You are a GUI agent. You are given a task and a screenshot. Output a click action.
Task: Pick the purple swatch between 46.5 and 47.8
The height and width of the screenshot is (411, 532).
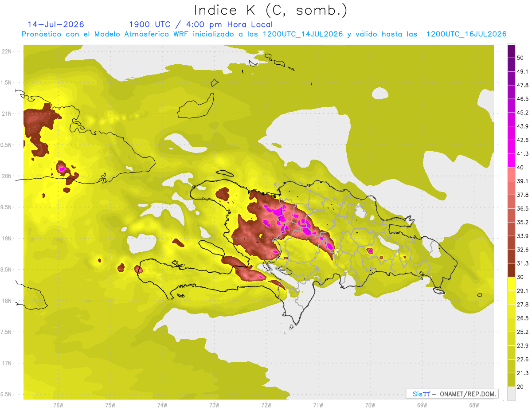tap(511, 92)
